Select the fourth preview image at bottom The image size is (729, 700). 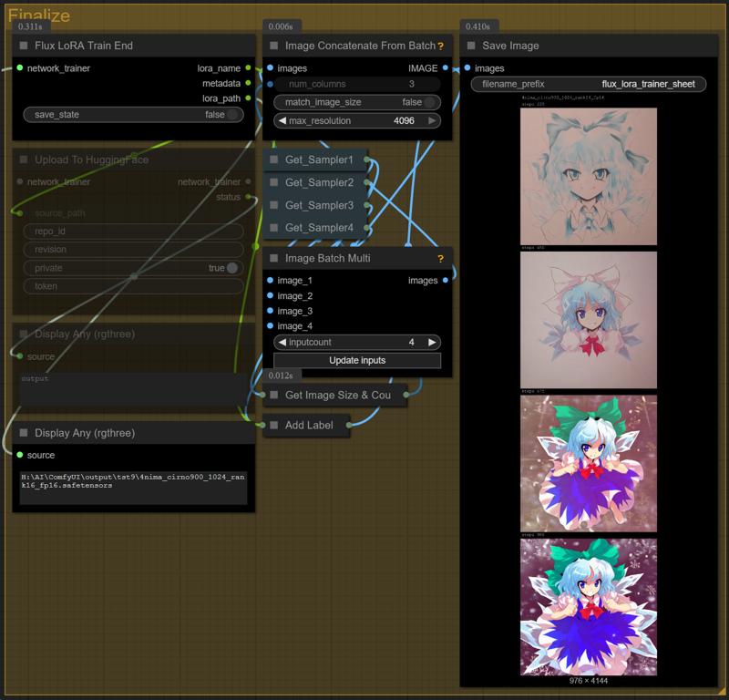coord(589,607)
